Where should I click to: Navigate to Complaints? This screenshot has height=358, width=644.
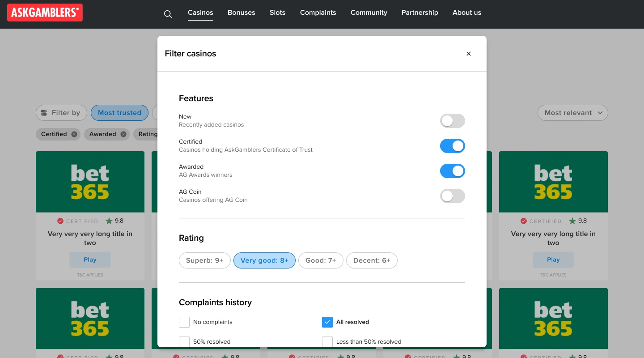tap(318, 13)
